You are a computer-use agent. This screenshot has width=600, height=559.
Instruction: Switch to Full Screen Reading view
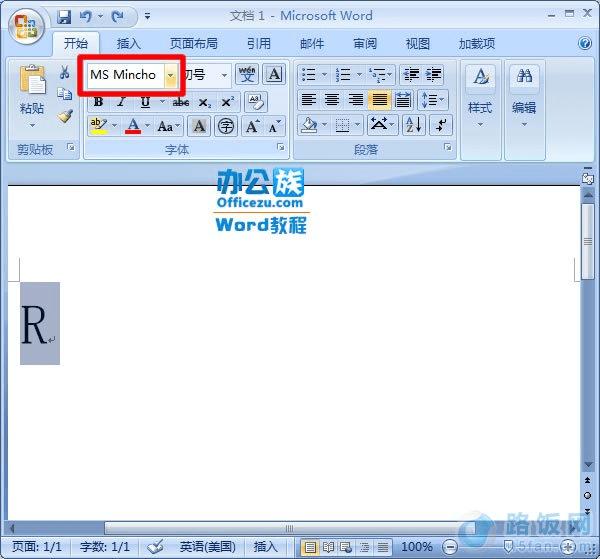point(328,547)
